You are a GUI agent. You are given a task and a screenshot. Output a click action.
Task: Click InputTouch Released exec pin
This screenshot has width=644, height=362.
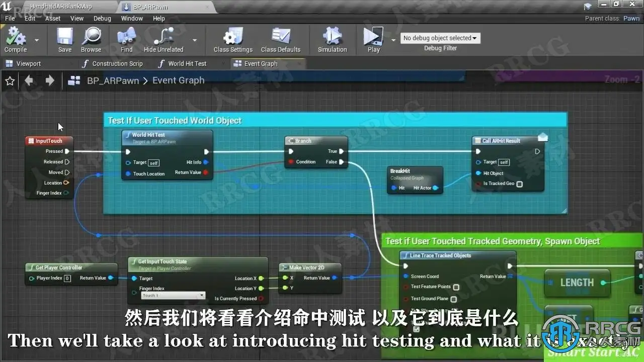[67, 162]
